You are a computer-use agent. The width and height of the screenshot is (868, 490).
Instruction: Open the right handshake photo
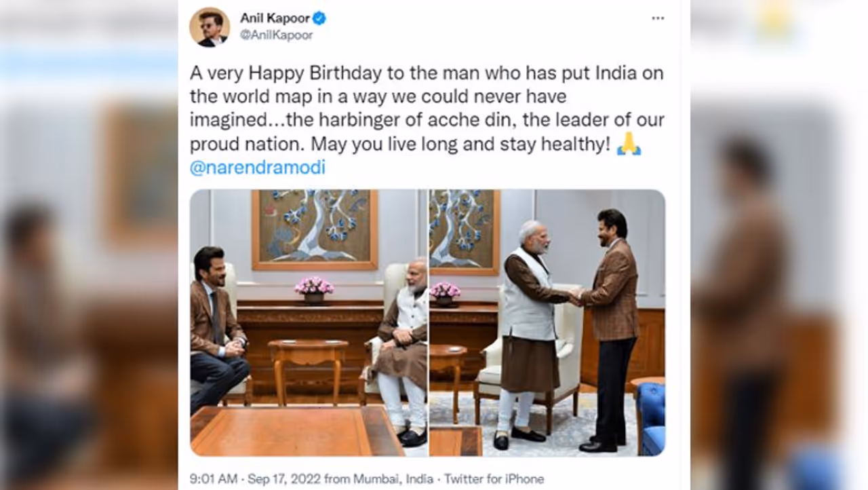pos(547,323)
